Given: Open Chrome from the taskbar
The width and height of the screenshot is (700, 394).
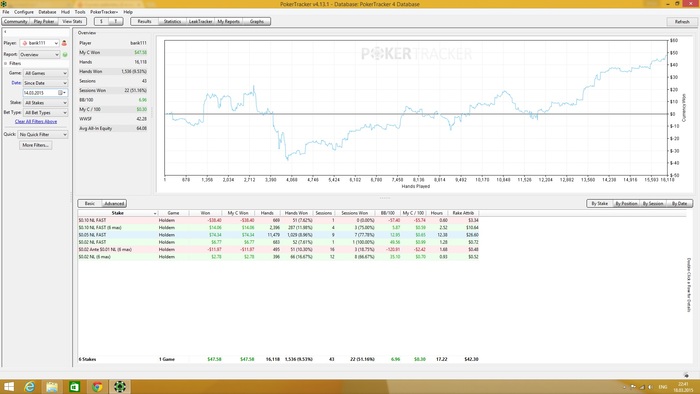Looking at the screenshot, I should 97,387.
